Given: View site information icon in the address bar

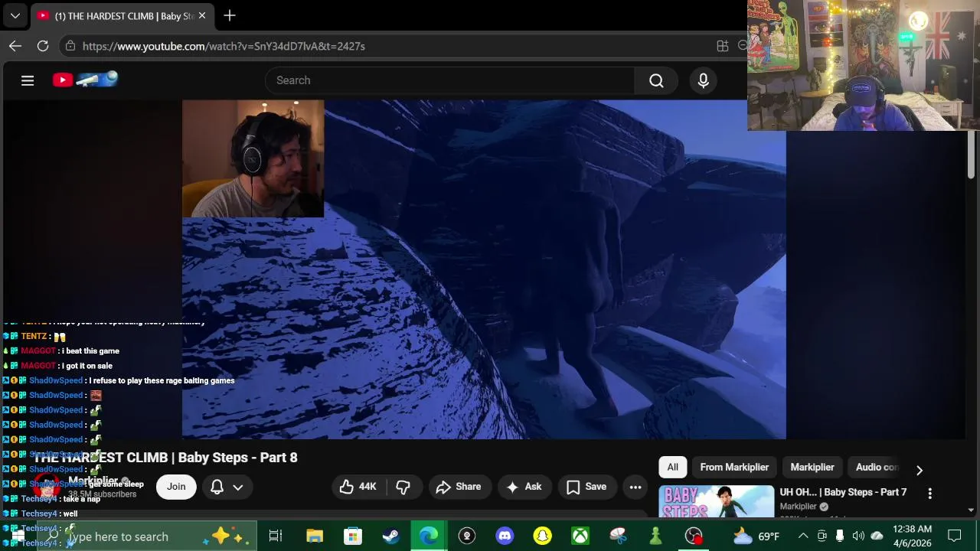Looking at the screenshot, I should 70,46.
